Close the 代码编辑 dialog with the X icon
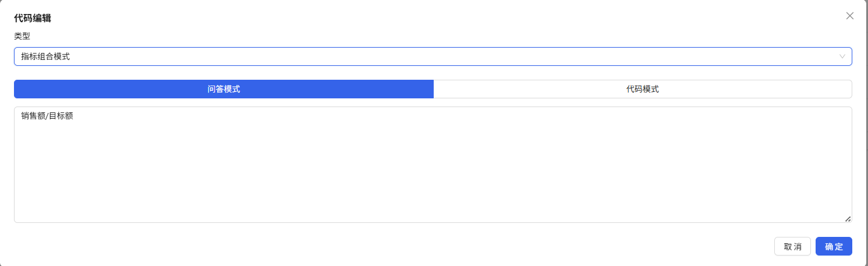The image size is (868, 266). [x=850, y=16]
